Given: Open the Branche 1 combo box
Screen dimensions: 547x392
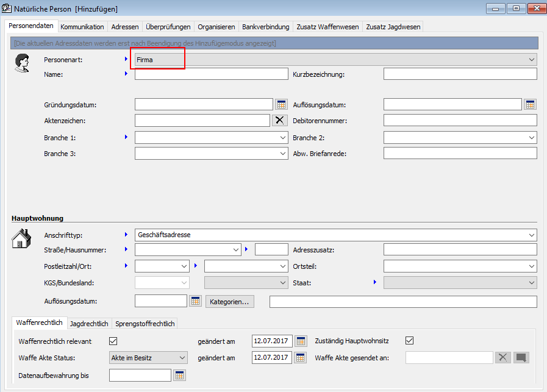Looking at the screenshot, I should point(283,138).
